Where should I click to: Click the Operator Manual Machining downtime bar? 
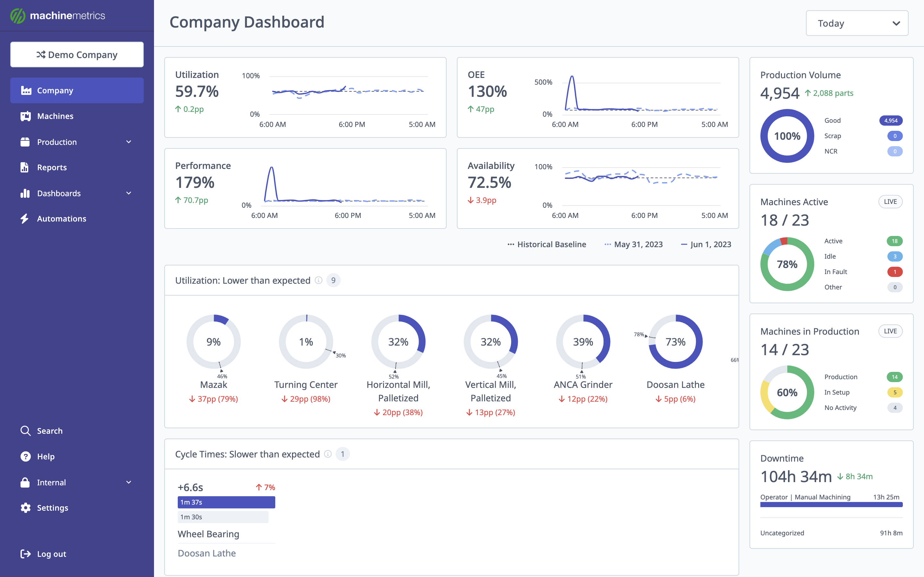(831, 505)
